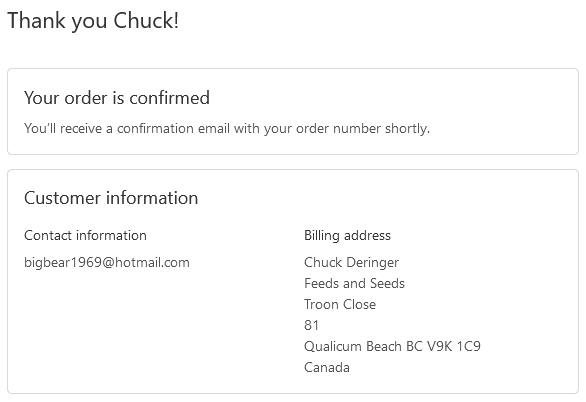Screen dimensions: 586x402
Task: Click the word 'Chuck' in the heading
Action: point(146,21)
